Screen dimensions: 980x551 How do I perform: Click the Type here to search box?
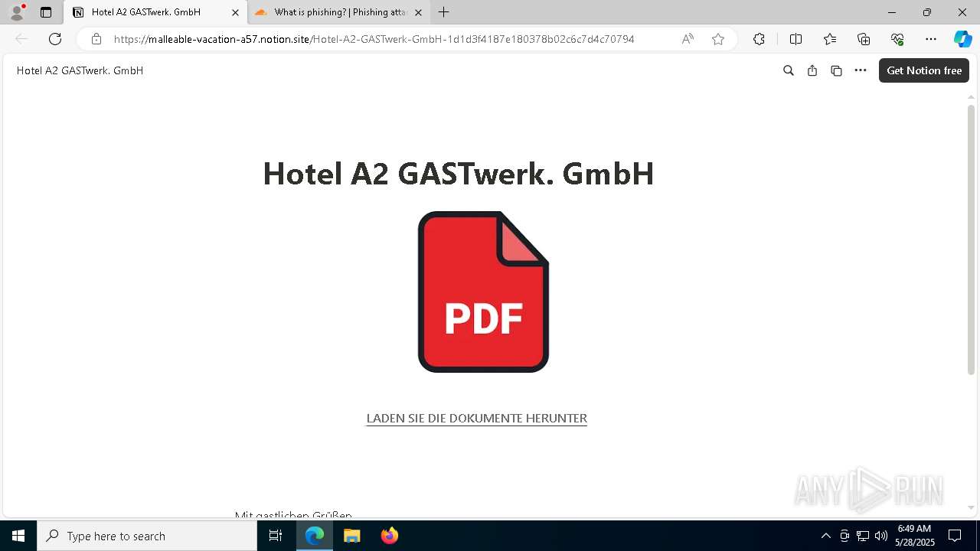click(147, 536)
